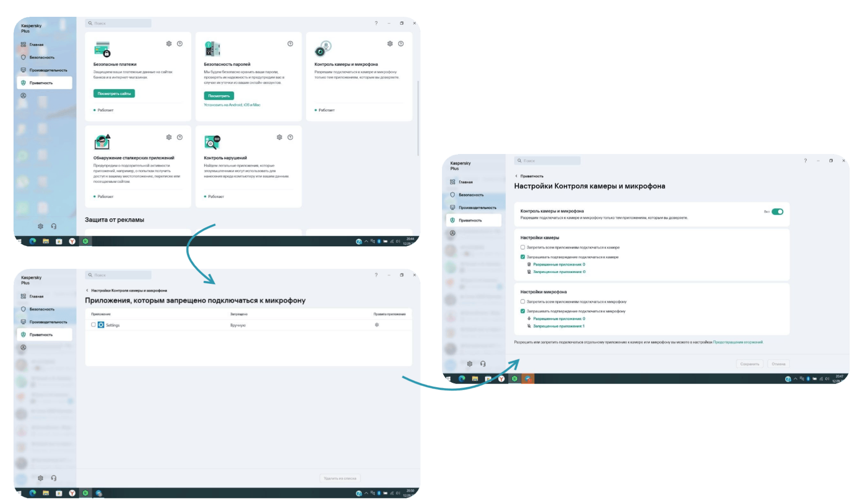Open gear settings on Контроль камеры и микрофона card
This screenshot has height=504, width=857.
pos(390,44)
